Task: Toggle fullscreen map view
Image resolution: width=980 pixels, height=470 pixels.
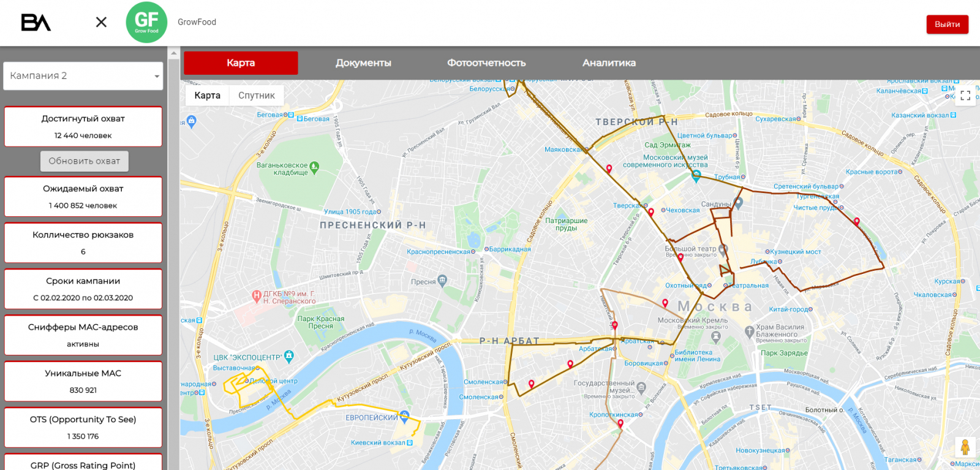Action: pyautogui.click(x=965, y=96)
